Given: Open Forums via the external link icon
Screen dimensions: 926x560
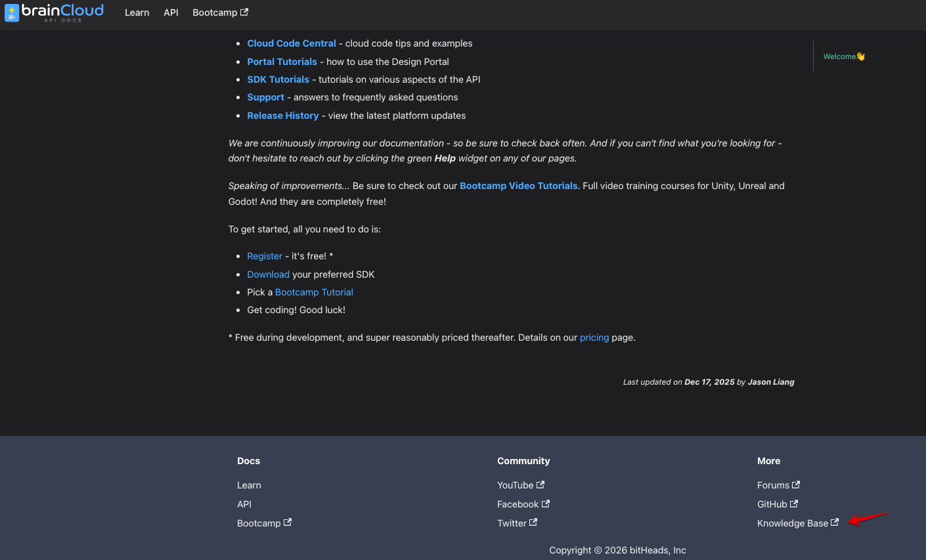Looking at the screenshot, I should point(778,485).
